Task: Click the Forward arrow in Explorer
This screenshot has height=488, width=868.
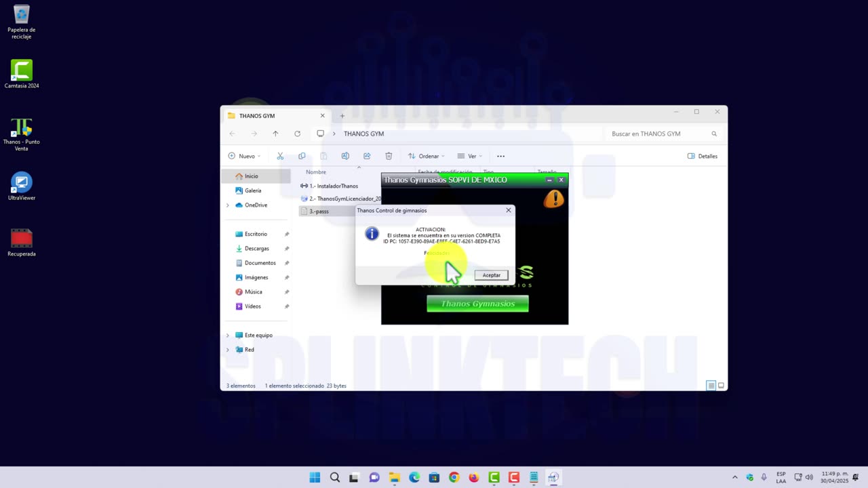Action: [x=254, y=134]
